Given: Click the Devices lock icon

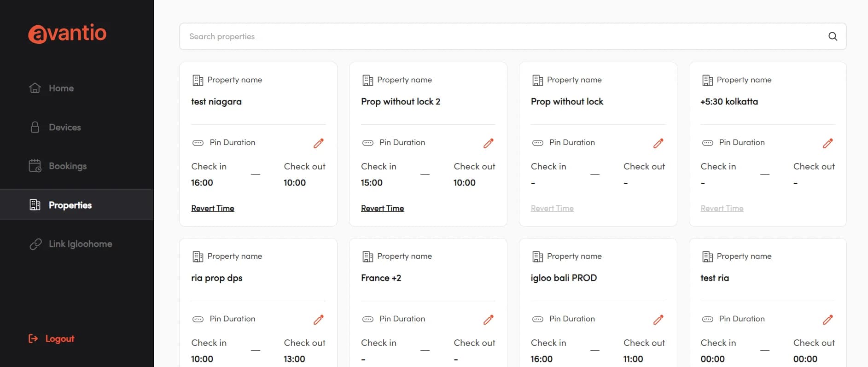Looking at the screenshot, I should [35, 127].
